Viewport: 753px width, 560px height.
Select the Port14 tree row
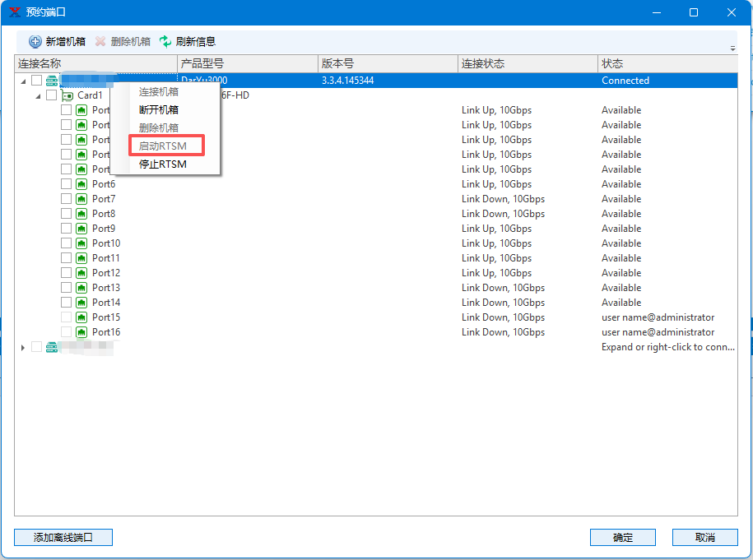point(106,303)
